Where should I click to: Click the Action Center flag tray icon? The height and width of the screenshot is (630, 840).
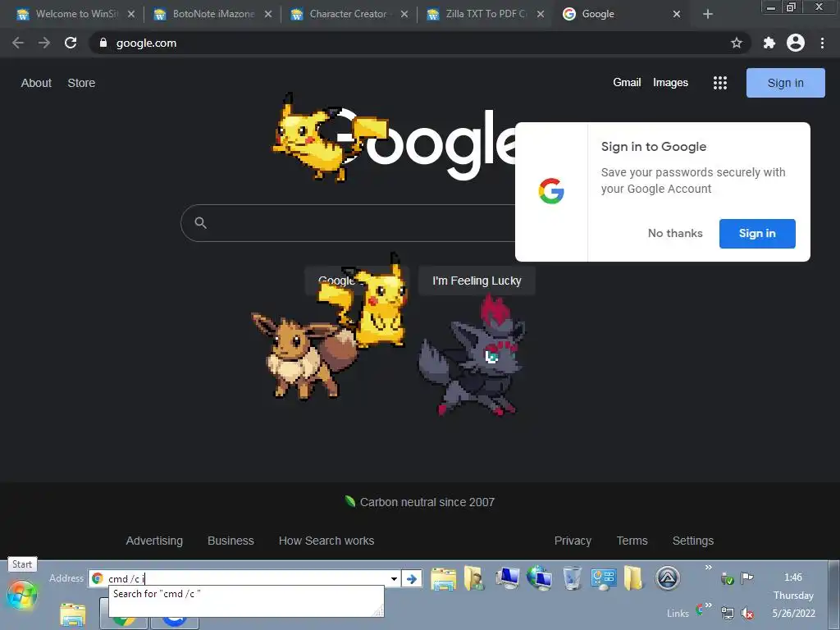746,577
